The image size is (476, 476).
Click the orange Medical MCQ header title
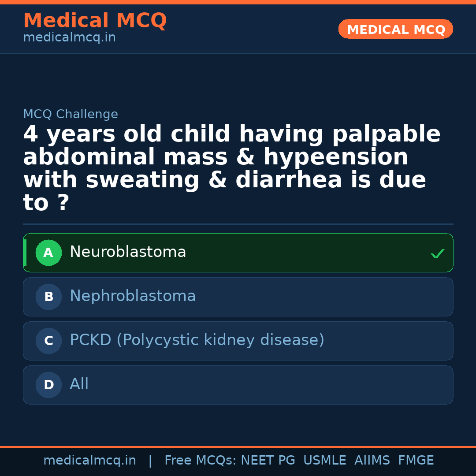coord(95,21)
